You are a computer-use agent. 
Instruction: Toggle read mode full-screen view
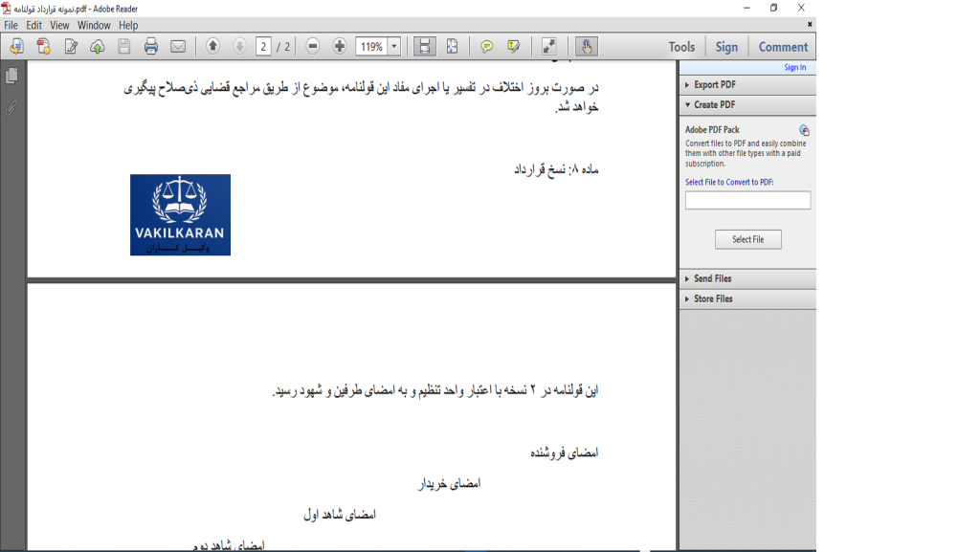point(549,46)
